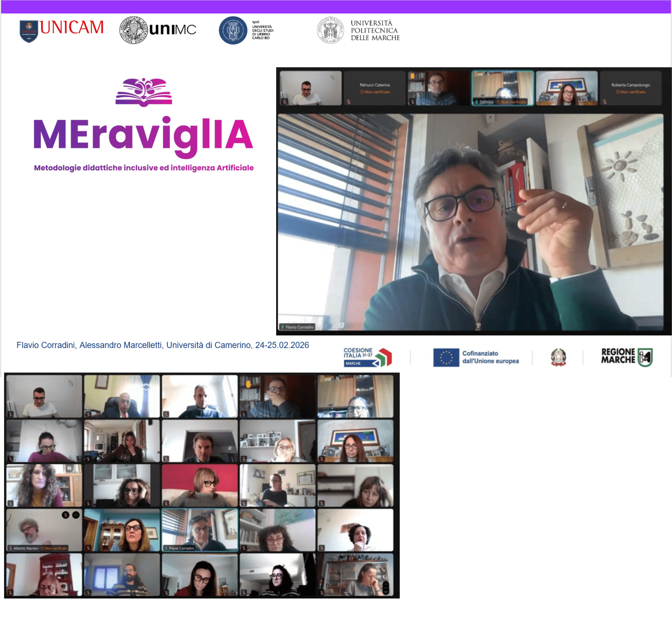Click the uniMC university logo
Image resolution: width=672 pixels, height=619 pixels.
pyautogui.click(x=158, y=30)
